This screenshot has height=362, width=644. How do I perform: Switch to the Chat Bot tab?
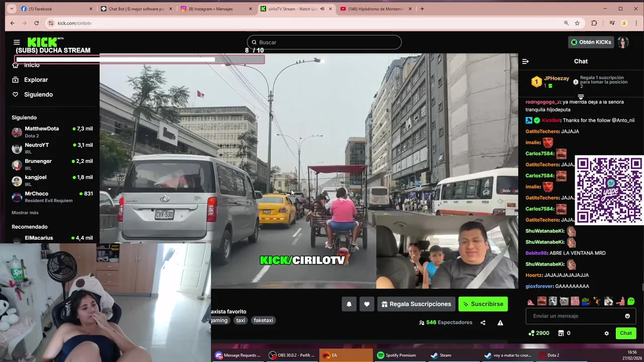point(136,9)
